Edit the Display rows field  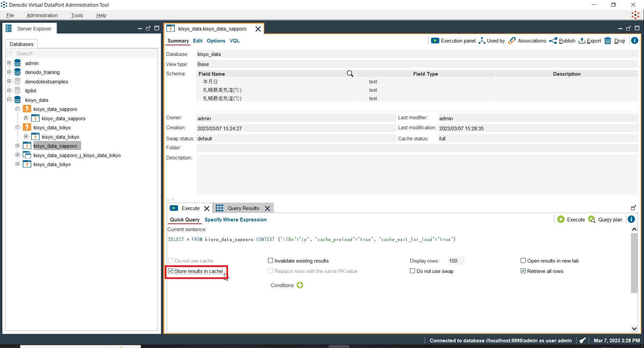click(455, 261)
